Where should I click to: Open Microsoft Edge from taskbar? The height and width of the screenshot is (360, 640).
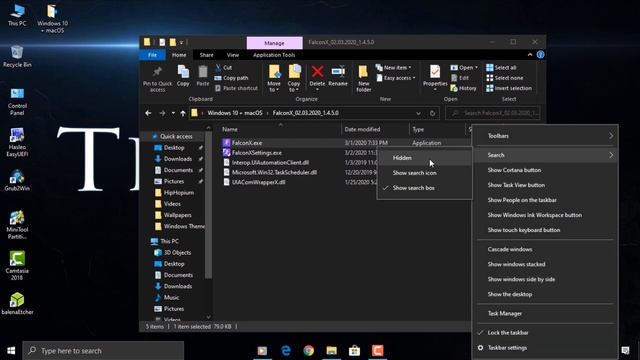286,350
